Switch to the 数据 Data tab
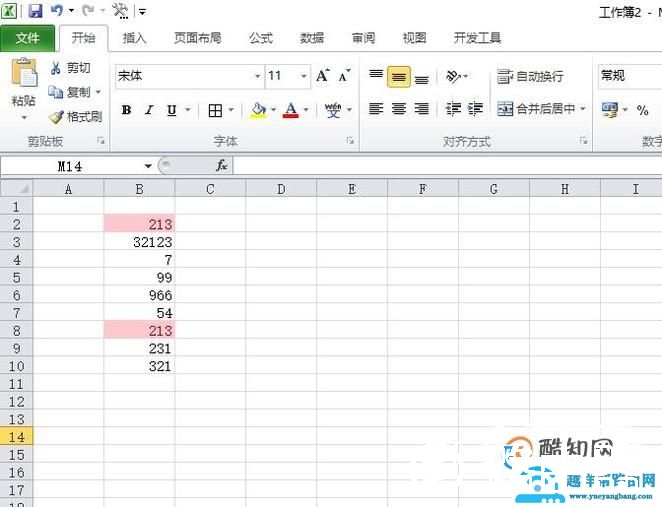Image resolution: width=662 pixels, height=507 pixels. coord(312,38)
